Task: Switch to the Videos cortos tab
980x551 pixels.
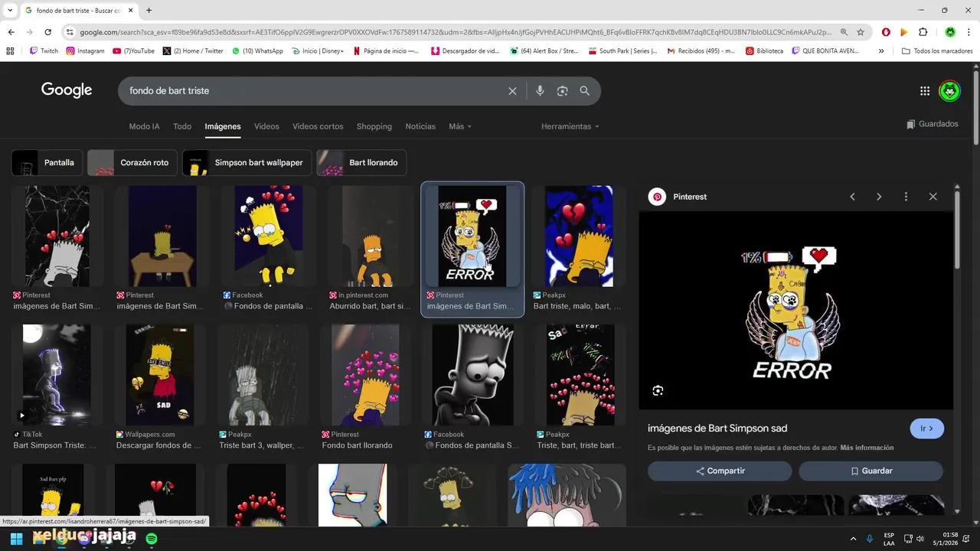Action: (x=318, y=126)
